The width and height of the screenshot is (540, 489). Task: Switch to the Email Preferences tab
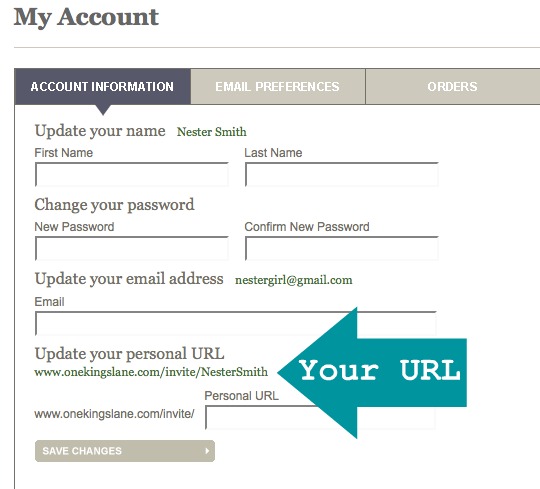278,86
